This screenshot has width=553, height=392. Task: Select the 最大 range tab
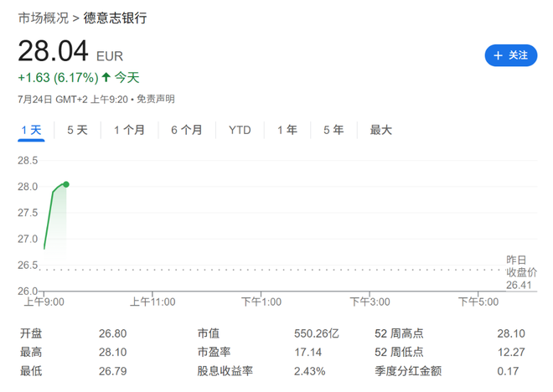click(x=381, y=130)
